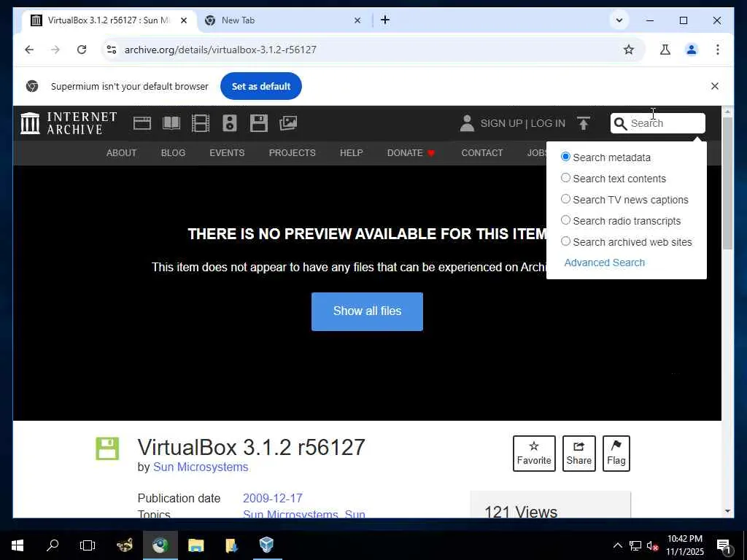The image size is (747, 560).
Task: Open Task View on the taskbar
Action: [x=88, y=545]
